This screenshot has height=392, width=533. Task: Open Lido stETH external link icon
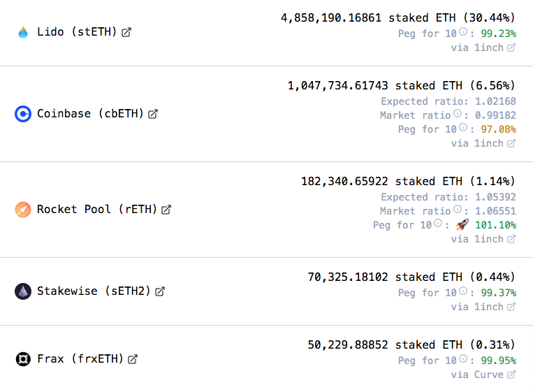[x=126, y=32]
